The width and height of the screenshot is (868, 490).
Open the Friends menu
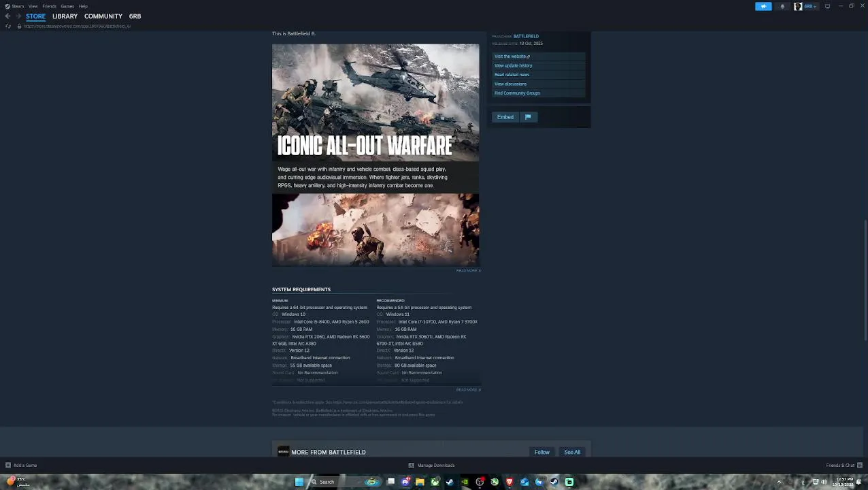click(49, 6)
